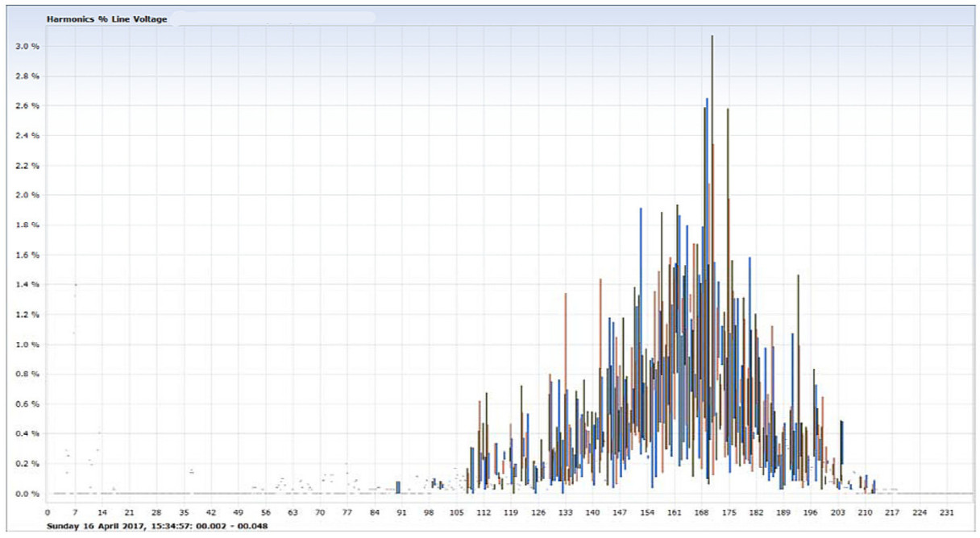Click the 1.2 % y-axis label
Screen dimensions: 980x538
click(x=27, y=314)
